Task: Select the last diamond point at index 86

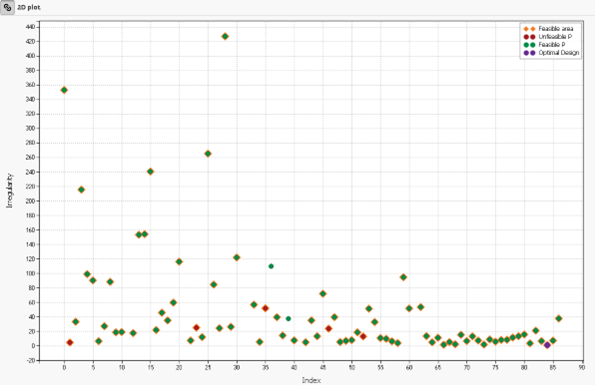Action: [559, 319]
